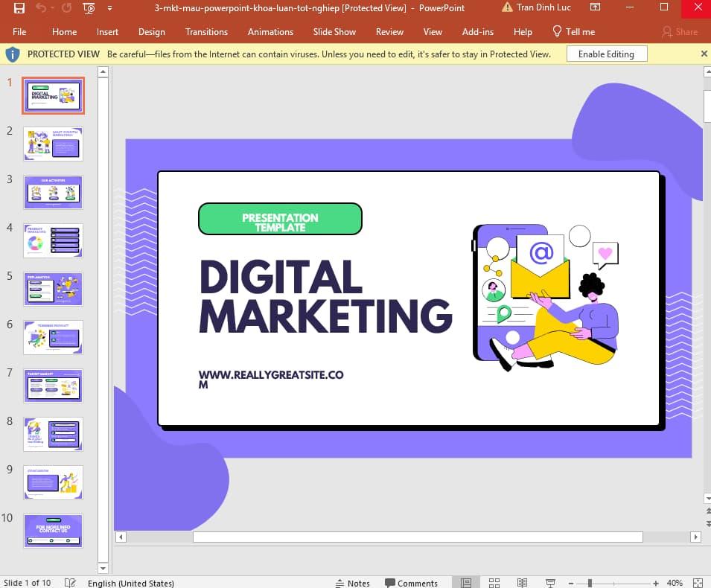Open Reading View from the status bar
This screenshot has height=588, width=711.
tap(522, 583)
